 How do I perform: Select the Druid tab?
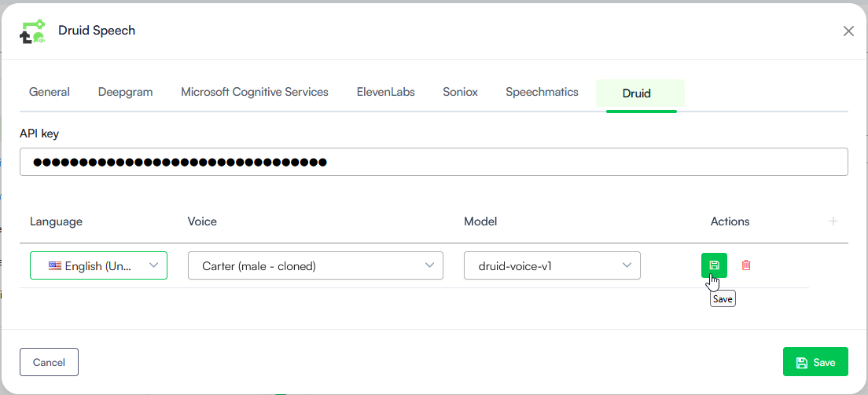(x=637, y=93)
